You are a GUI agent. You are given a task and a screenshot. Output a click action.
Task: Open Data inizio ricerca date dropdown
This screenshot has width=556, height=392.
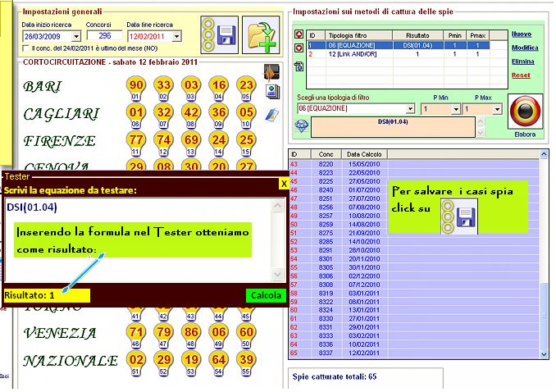[76, 36]
